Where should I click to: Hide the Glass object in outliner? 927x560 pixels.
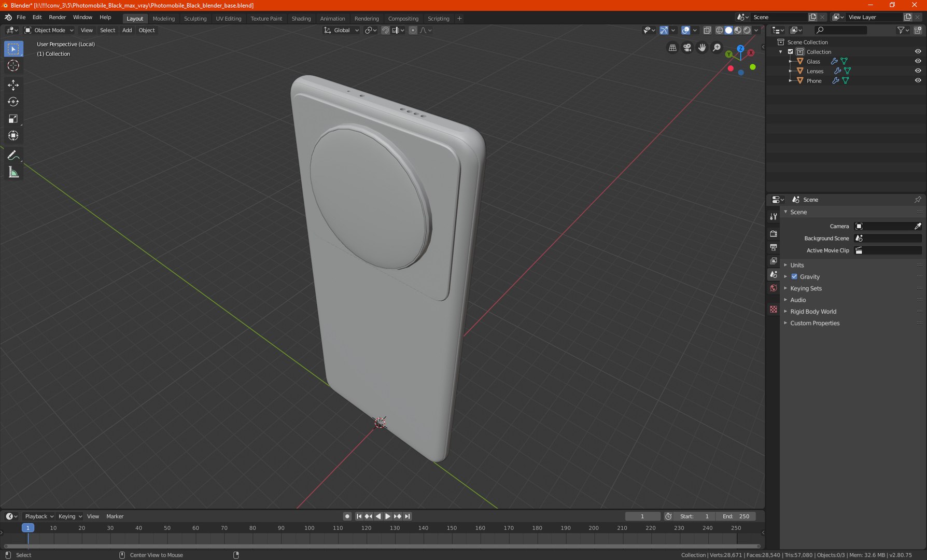point(918,61)
